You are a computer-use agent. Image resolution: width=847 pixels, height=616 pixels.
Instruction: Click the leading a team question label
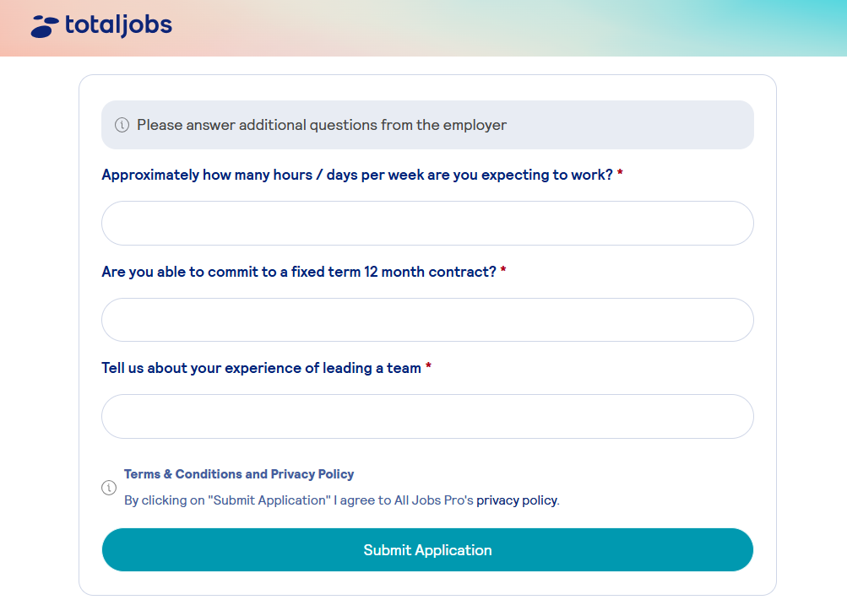[262, 368]
